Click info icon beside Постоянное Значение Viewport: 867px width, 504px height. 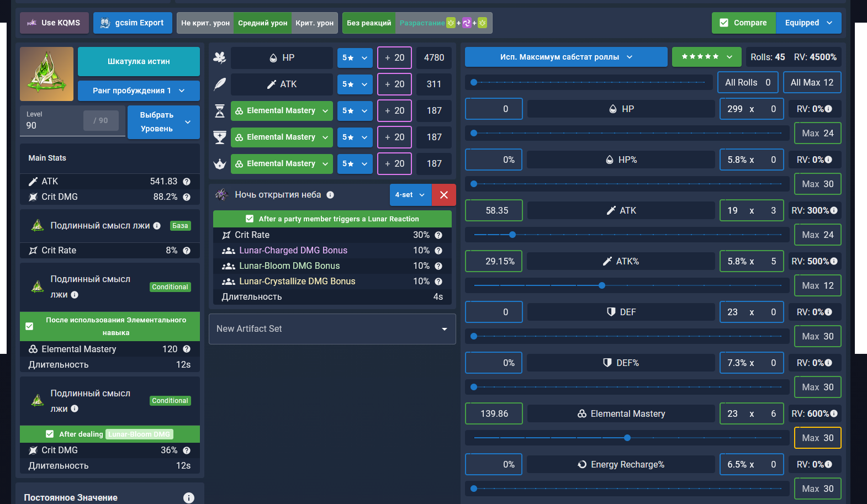[x=189, y=497]
